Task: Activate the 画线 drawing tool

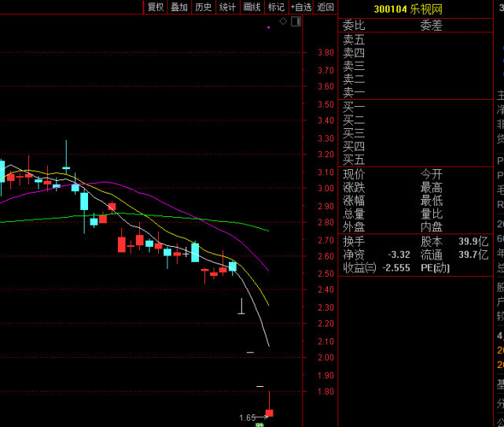Action: (x=252, y=7)
